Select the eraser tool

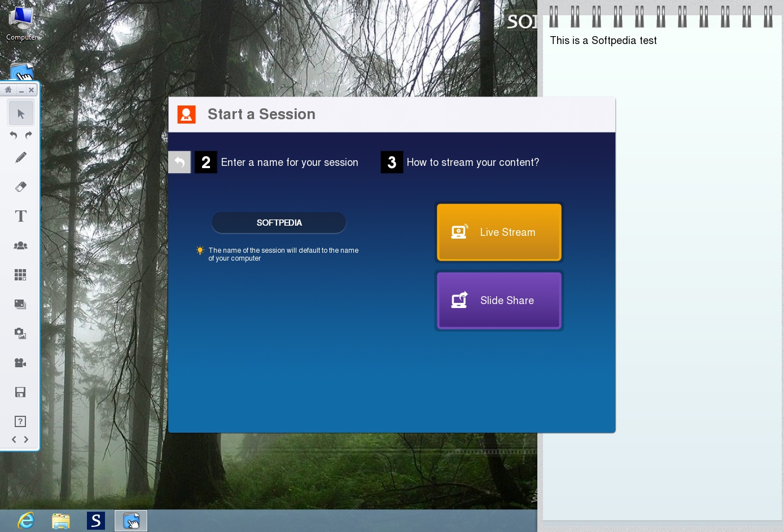21,187
